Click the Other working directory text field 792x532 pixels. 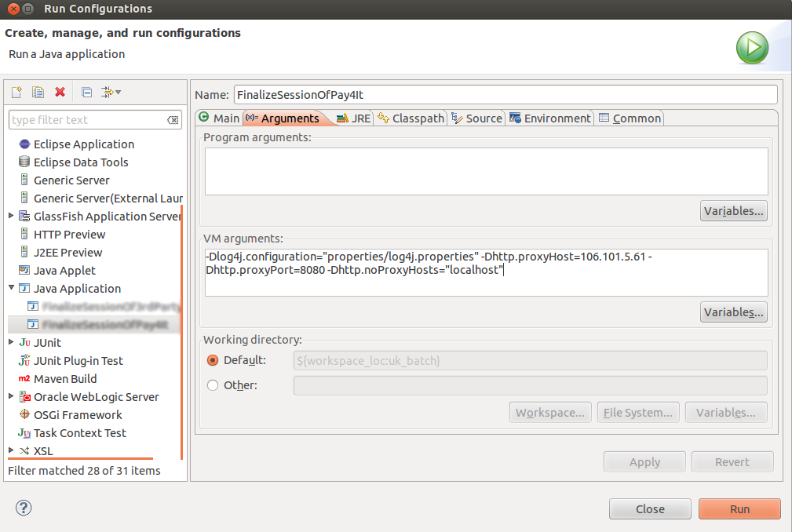pos(530,385)
